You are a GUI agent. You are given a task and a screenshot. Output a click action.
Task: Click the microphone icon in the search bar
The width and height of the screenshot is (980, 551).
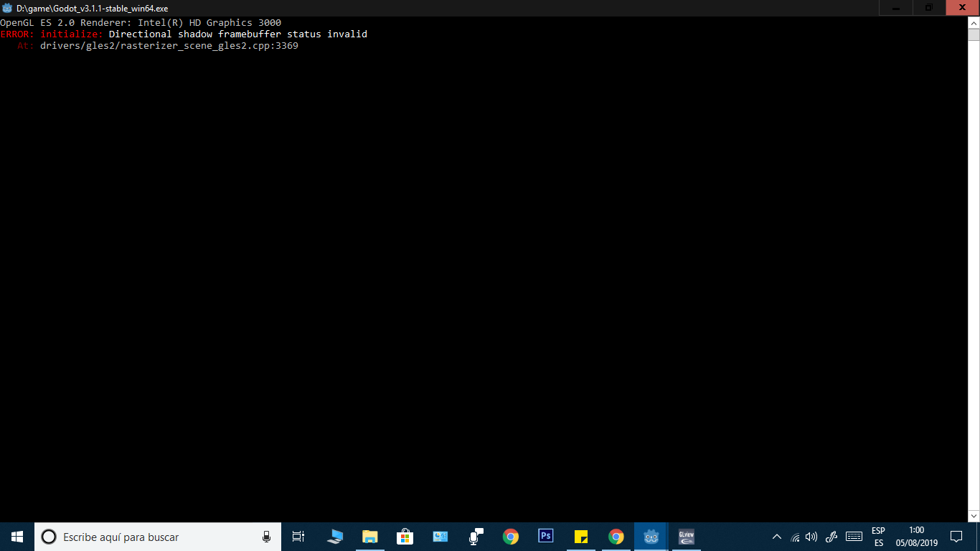pos(266,537)
